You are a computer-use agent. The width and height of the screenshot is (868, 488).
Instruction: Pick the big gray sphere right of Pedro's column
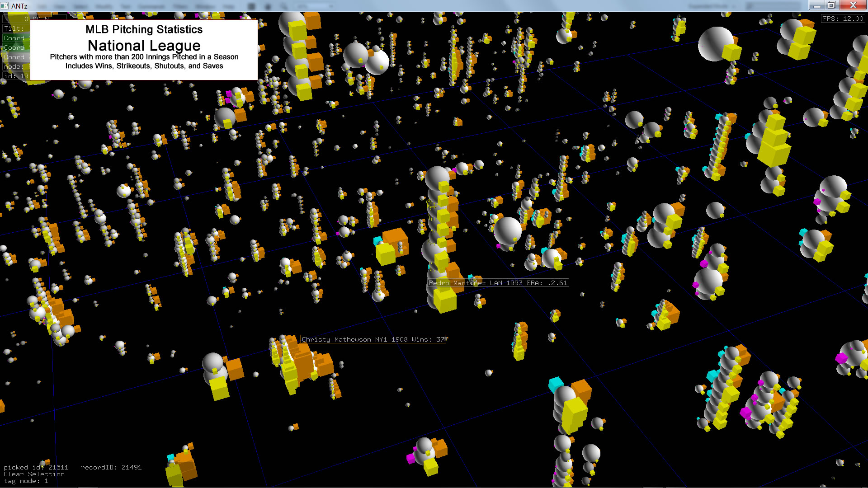pos(507,230)
